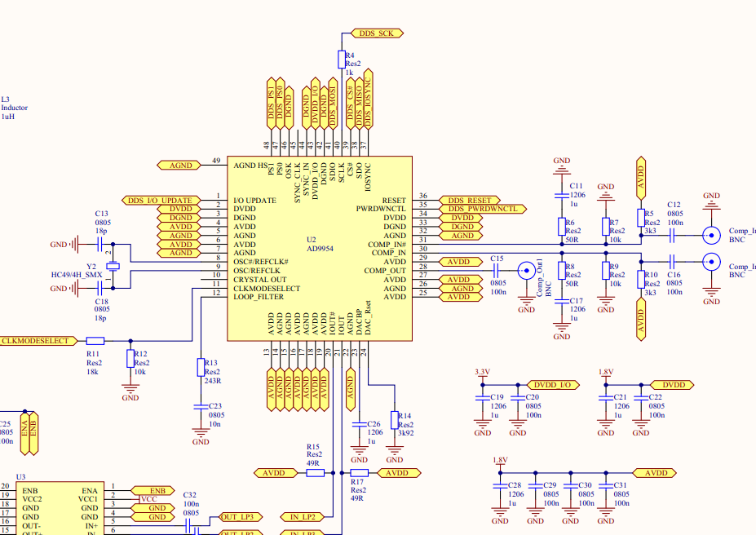Select resistor R9 10k symbol
The image size is (756, 535).
606,271
